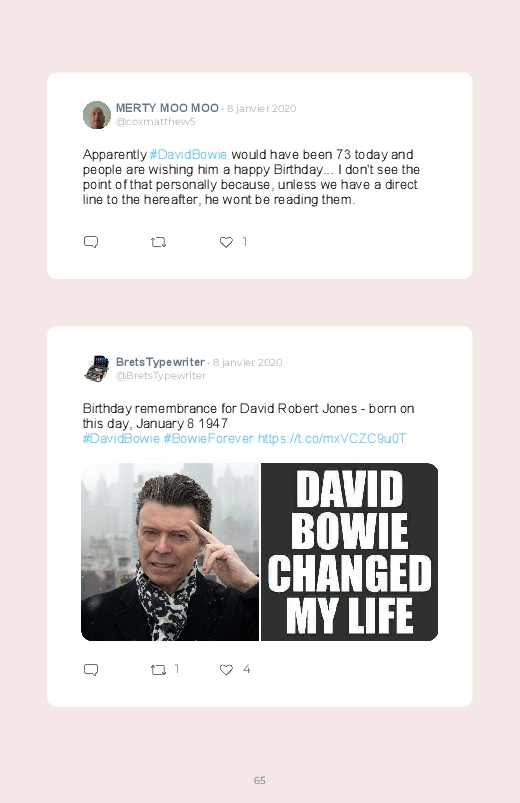
Task: Click the first tweet's 8 janvier 2020 date
Action: pyautogui.click(x=262, y=109)
